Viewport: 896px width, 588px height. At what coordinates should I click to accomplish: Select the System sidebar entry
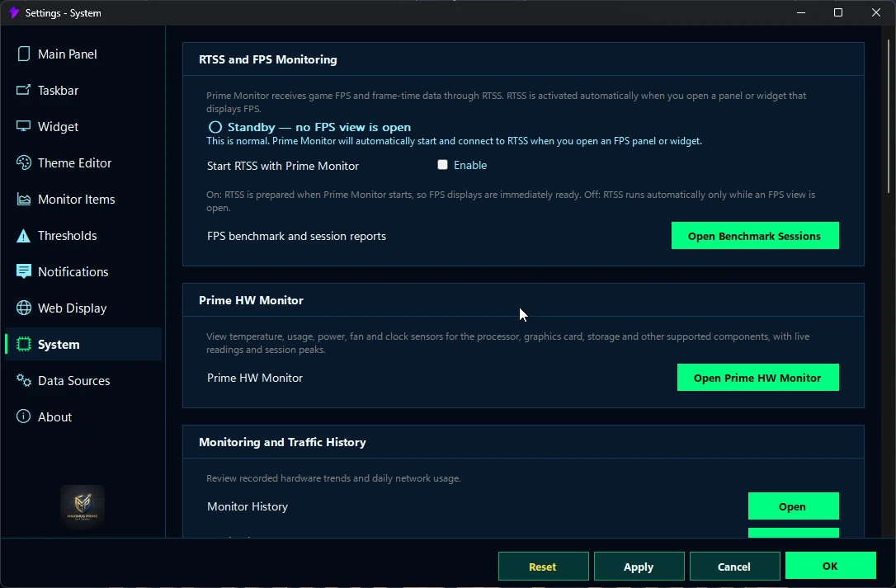click(83, 344)
